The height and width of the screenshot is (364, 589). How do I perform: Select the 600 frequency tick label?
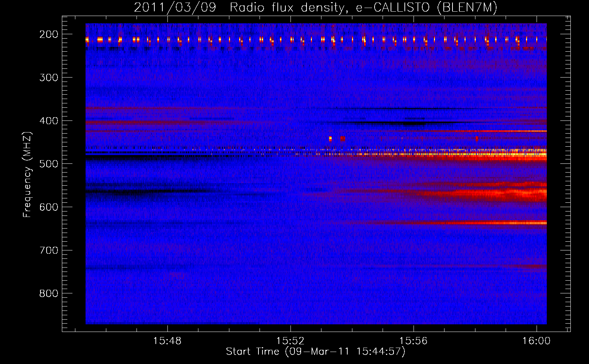pos(48,207)
